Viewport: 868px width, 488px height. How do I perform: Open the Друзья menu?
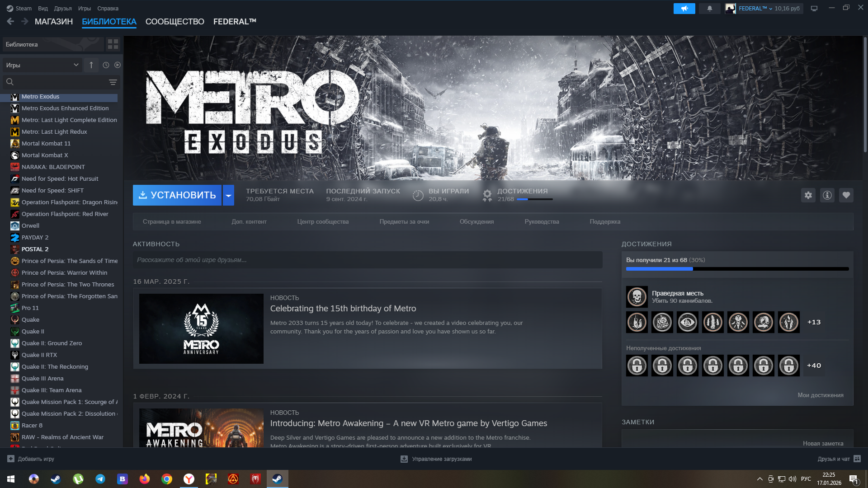[x=62, y=9]
